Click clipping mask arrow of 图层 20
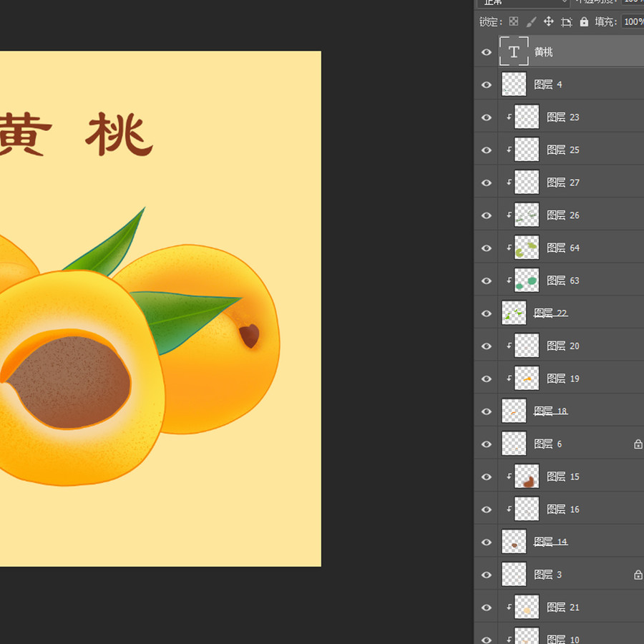Image resolution: width=644 pixels, height=644 pixels. click(x=509, y=346)
